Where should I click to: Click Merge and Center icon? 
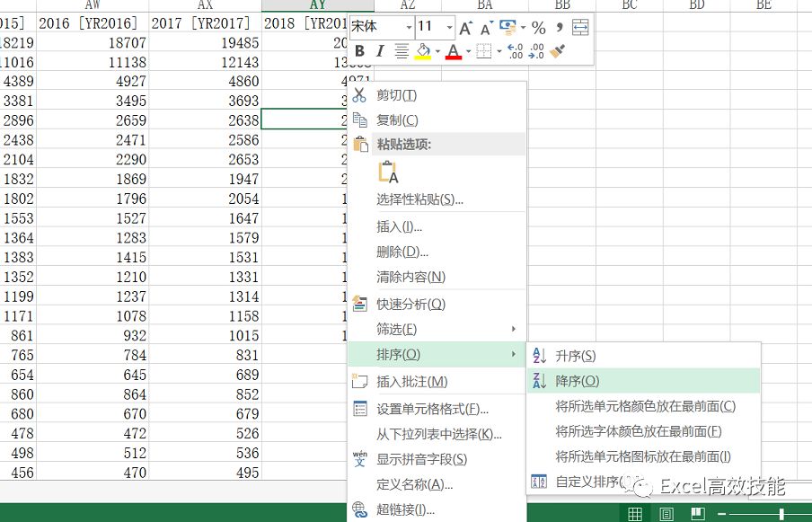point(580,28)
